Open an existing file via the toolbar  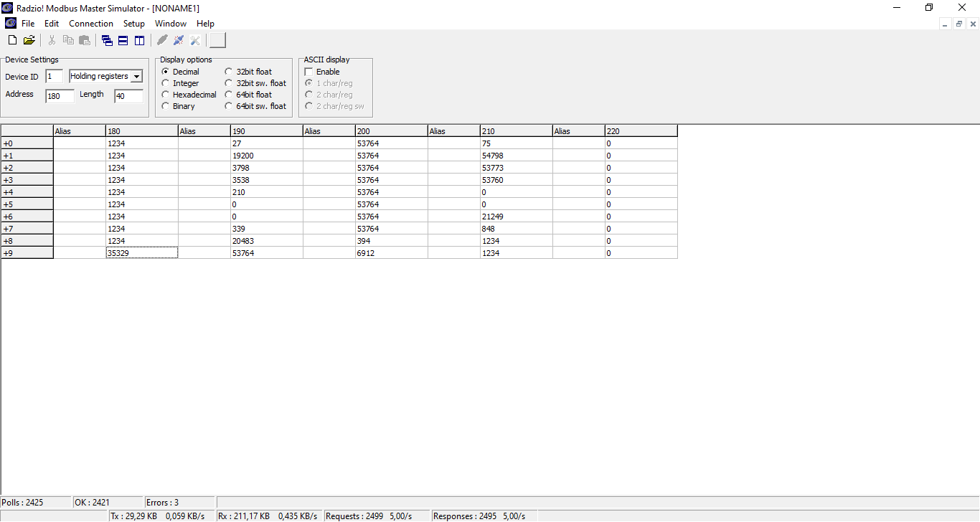[29, 40]
